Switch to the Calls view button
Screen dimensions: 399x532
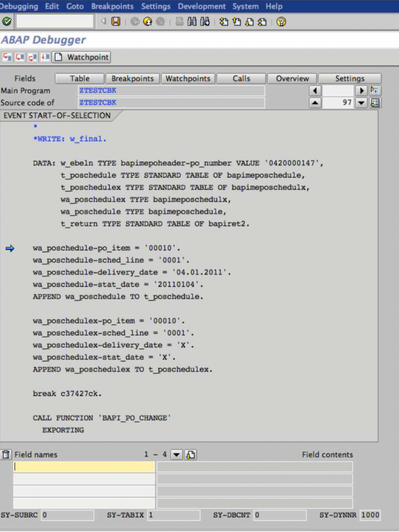(241, 79)
